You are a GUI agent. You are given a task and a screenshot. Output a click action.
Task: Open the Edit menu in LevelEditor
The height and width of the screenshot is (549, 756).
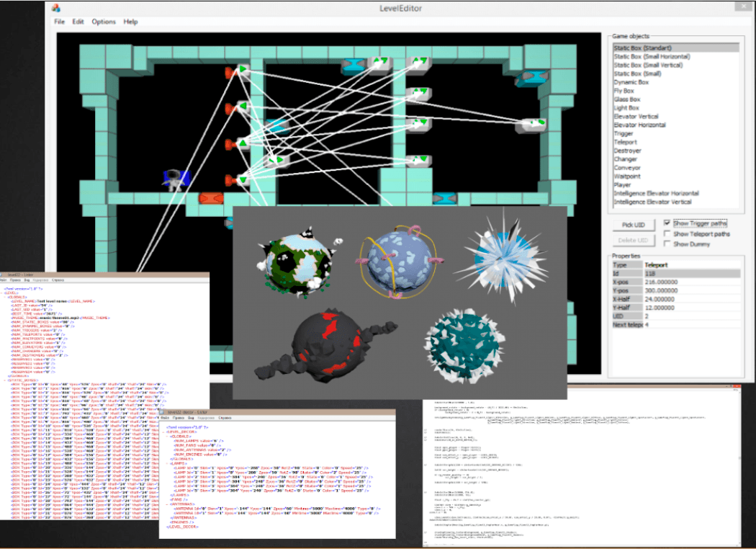pos(78,22)
